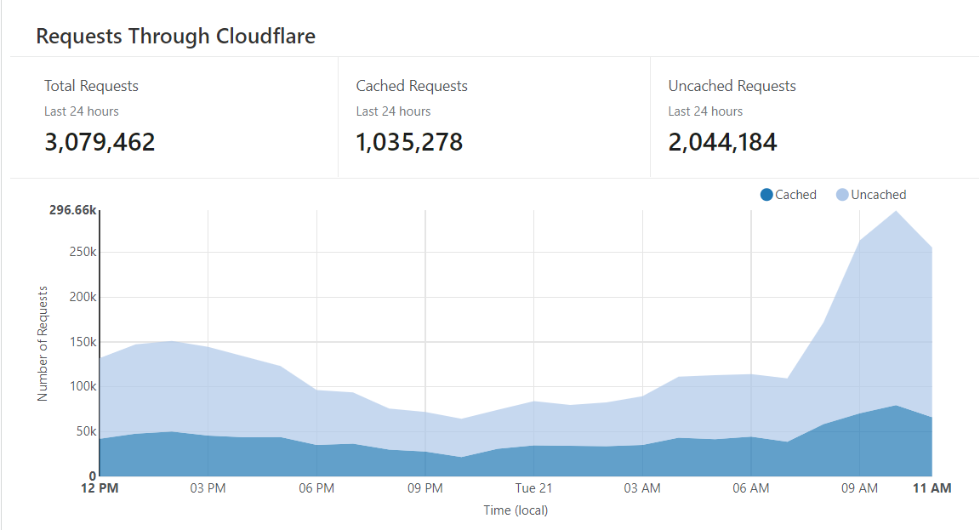Click the 06 PM axis label

pos(316,488)
